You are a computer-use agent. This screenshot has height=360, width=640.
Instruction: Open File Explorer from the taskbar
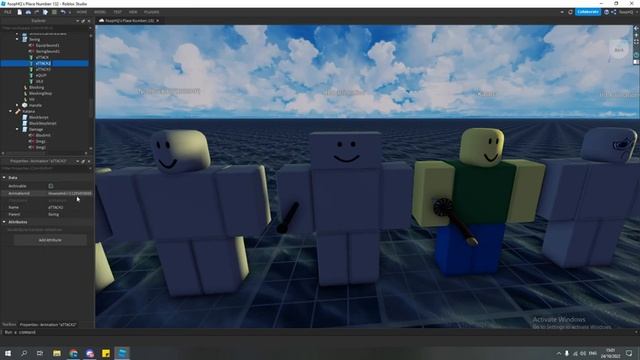click(x=57, y=353)
